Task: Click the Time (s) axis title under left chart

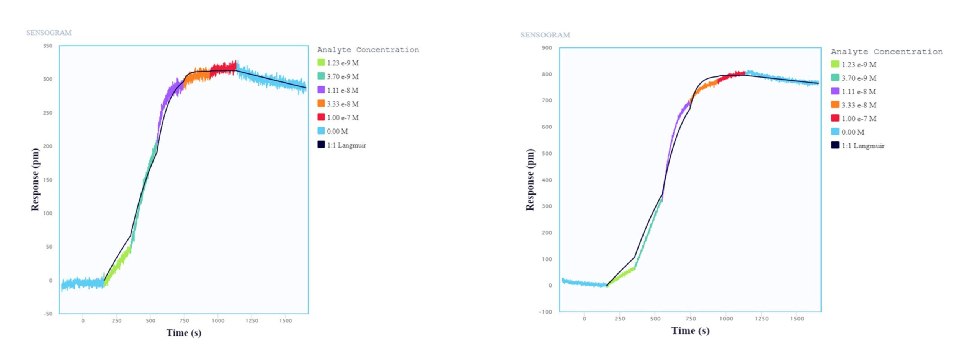Action: tap(184, 333)
